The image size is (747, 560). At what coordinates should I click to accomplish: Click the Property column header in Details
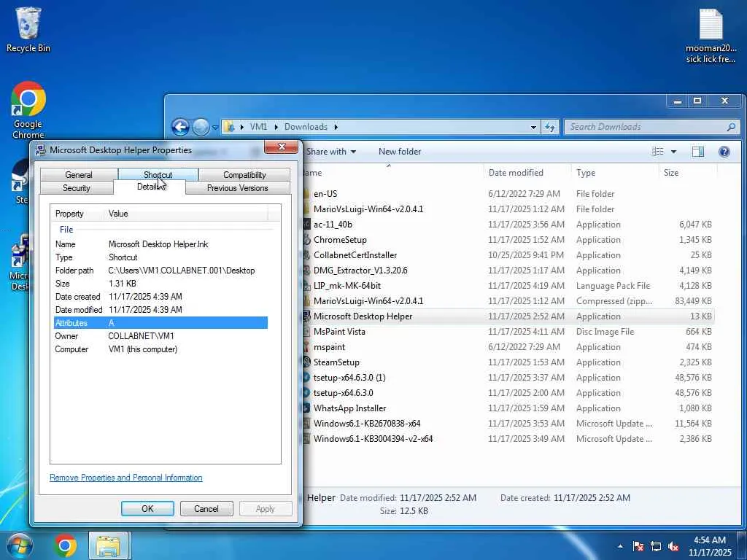point(77,214)
